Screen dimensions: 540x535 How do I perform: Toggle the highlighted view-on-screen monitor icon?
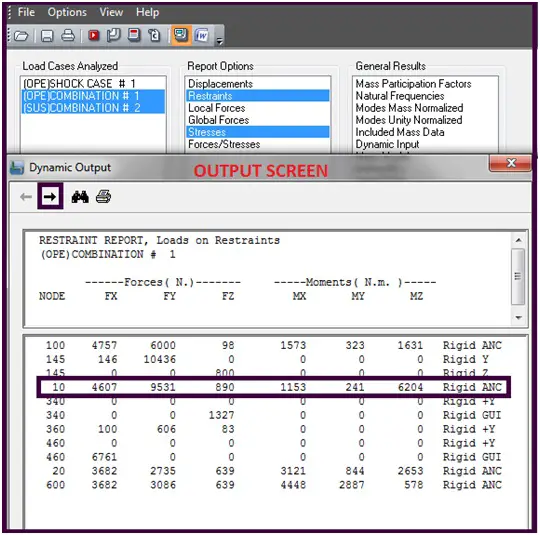pyautogui.click(x=181, y=35)
